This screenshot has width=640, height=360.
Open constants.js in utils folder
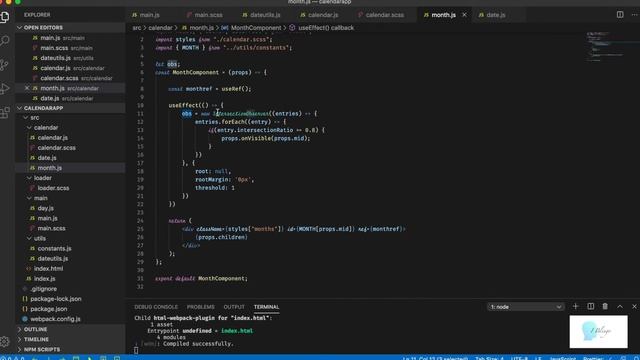(x=54, y=249)
